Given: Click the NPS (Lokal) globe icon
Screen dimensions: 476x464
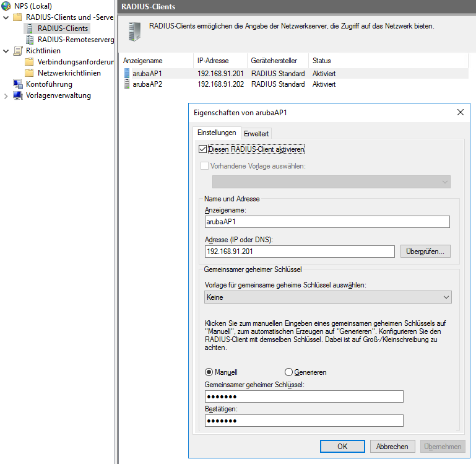Looking at the screenshot, I should click(x=6, y=6).
